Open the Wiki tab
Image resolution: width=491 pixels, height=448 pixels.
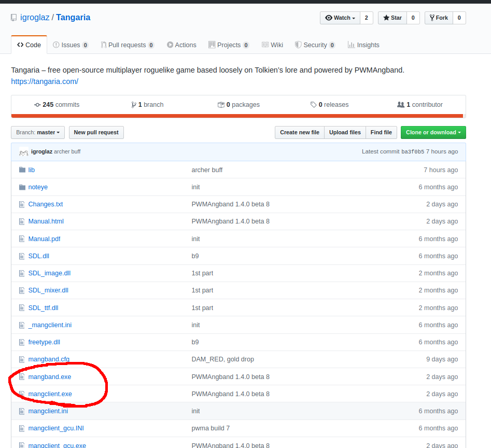click(x=272, y=45)
